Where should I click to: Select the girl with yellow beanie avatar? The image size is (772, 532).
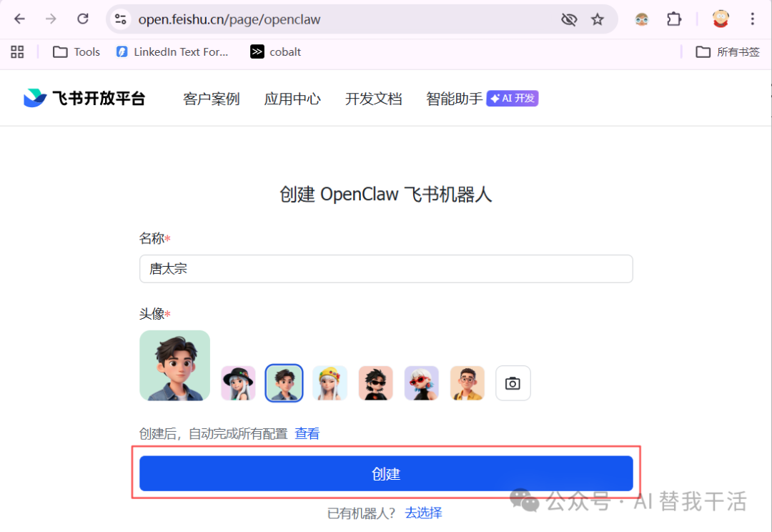click(330, 383)
